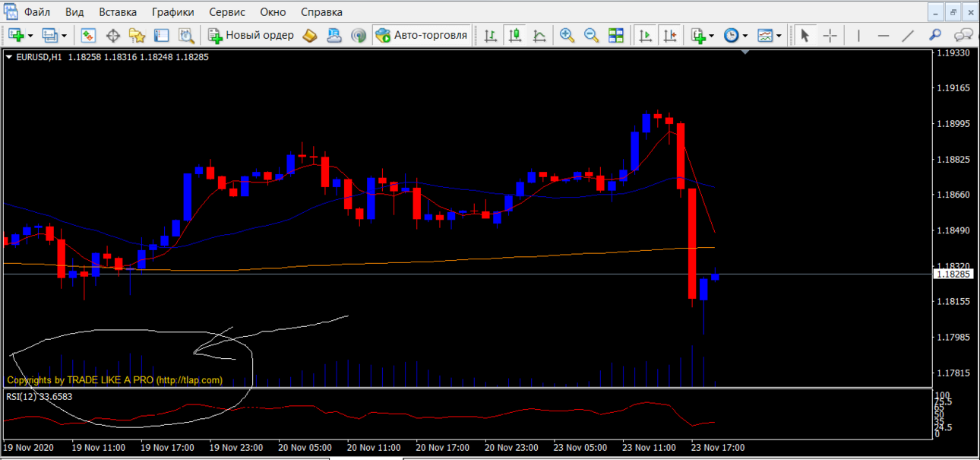The image size is (980, 460).
Task: Click the New Chart toolbar icon
Action: tap(17, 35)
